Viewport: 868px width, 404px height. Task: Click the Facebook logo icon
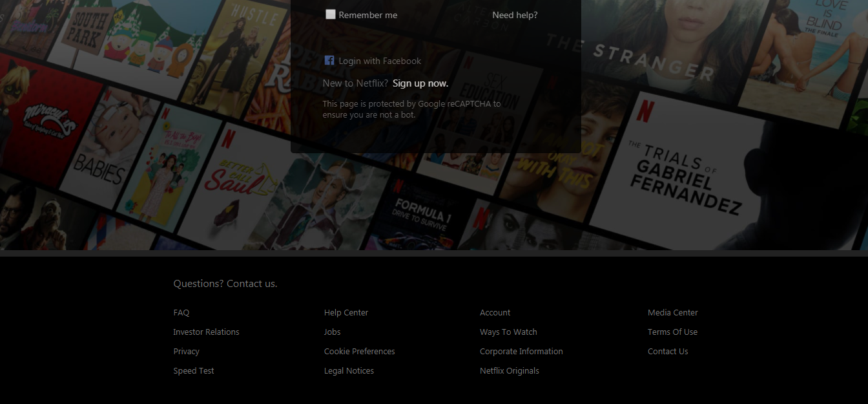click(329, 60)
